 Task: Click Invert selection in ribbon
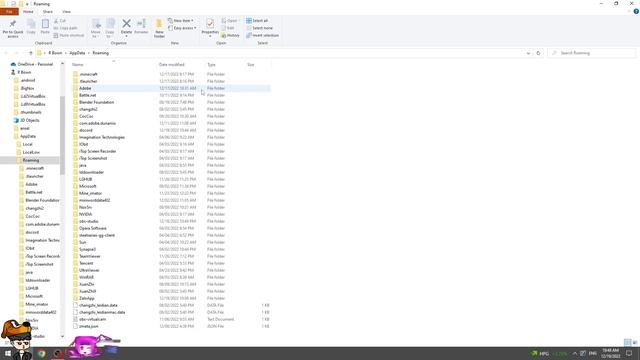click(262, 36)
